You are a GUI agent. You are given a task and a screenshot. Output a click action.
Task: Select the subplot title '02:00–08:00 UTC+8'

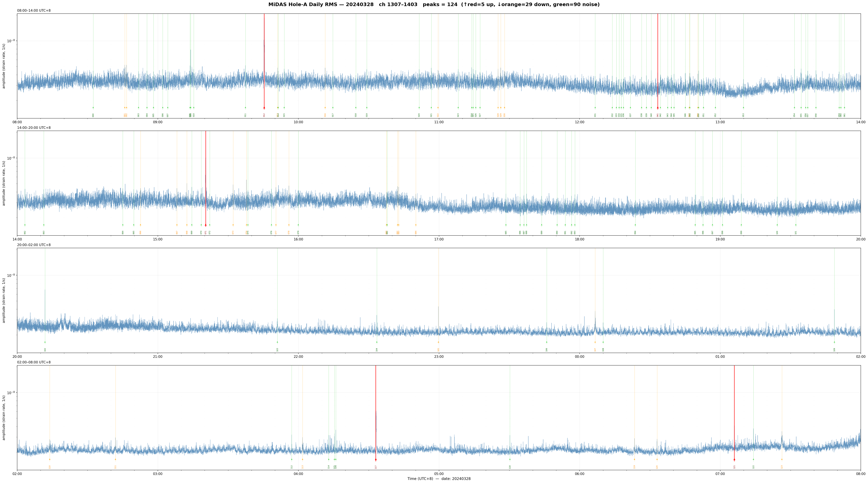pos(34,362)
